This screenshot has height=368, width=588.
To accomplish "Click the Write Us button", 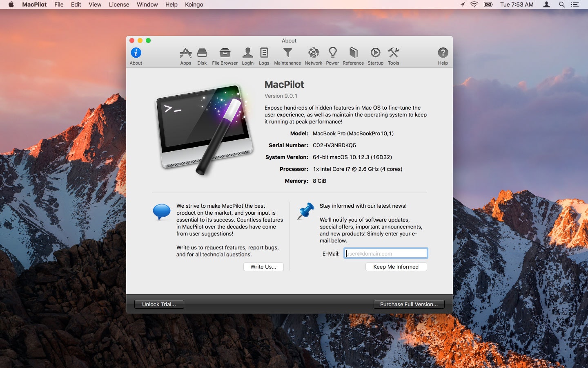I will pyautogui.click(x=263, y=267).
